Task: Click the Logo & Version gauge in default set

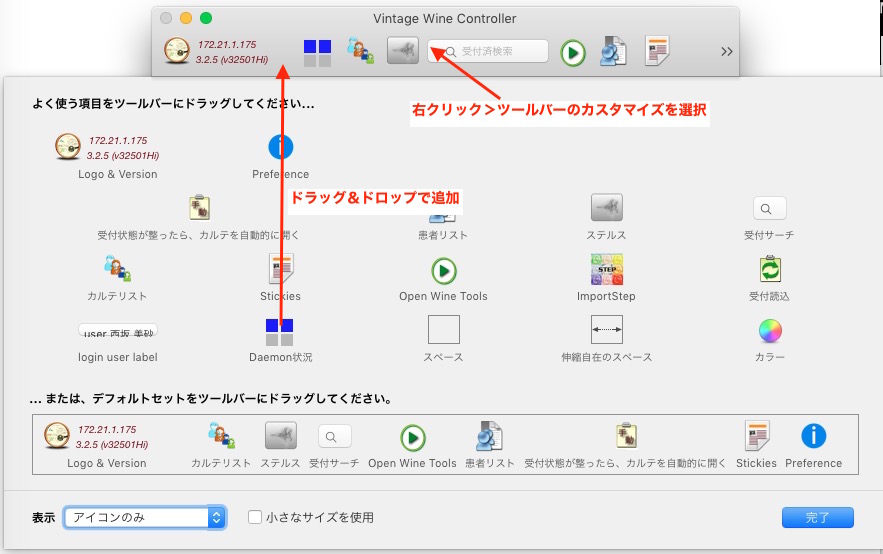Action: [58, 435]
